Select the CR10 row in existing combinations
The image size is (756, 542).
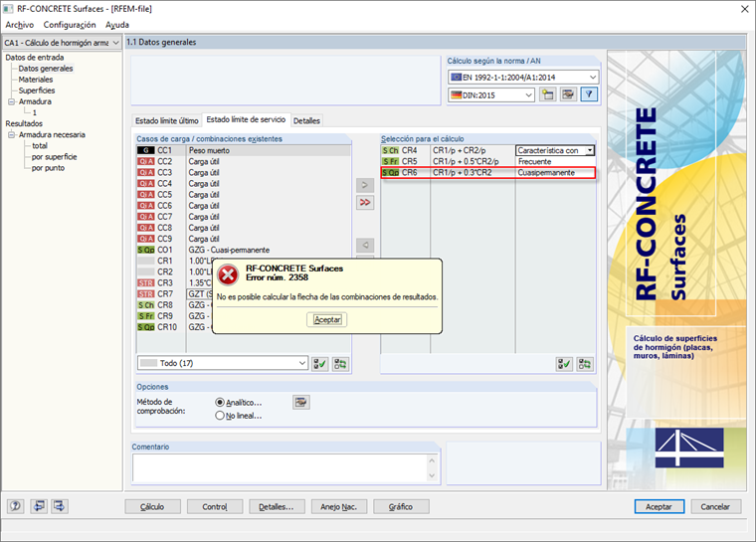pos(175,327)
